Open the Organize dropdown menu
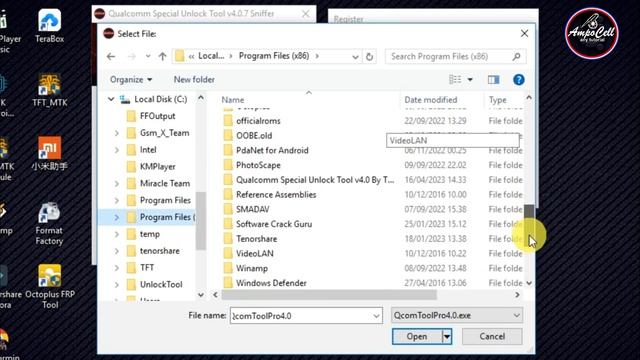This screenshot has width=640, height=360. (131, 80)
